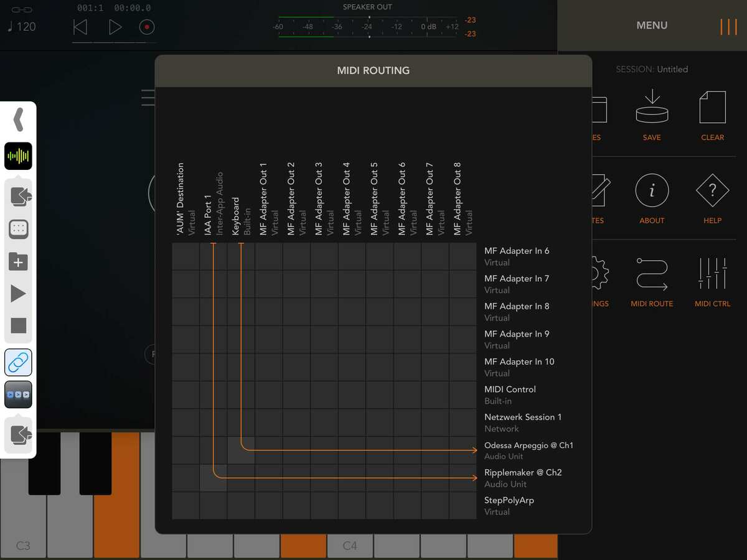The width and height of the screenshot is (747, 560).
Task: Click the MF Adapter Out 8 column header
Action: click(x=463, y=199)
